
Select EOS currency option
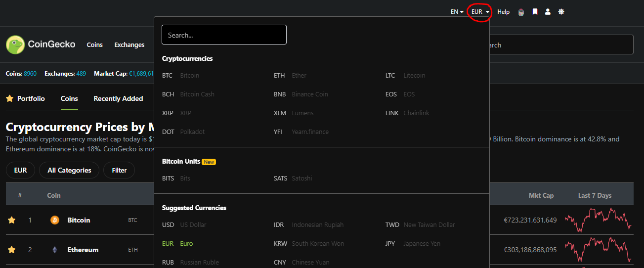tap(400, 94)
